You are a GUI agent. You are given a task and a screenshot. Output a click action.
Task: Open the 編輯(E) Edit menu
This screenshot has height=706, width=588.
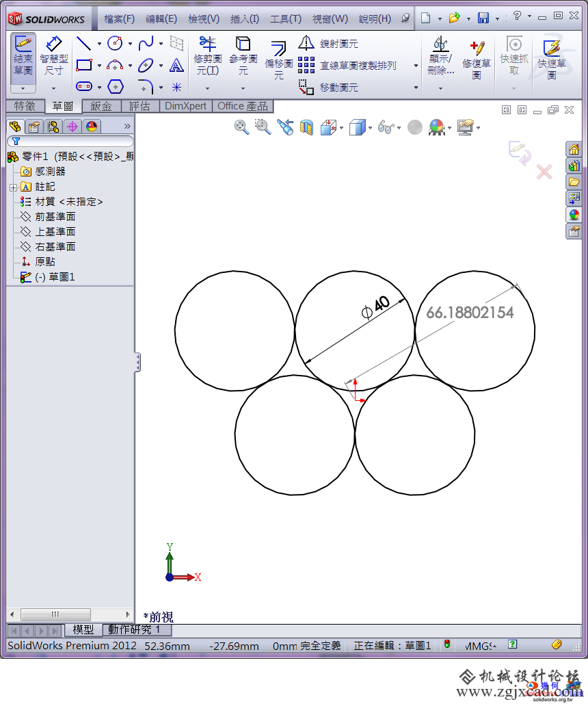[x=161, y=19]
